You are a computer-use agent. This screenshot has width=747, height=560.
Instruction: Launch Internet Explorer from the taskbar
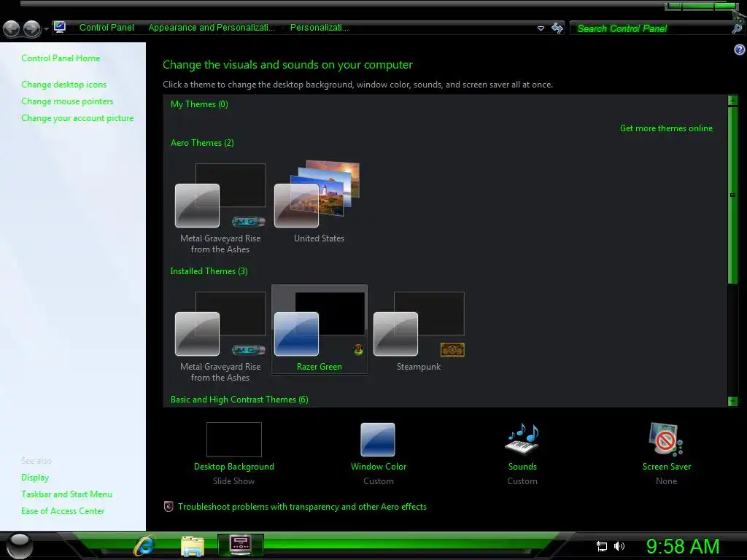[144, 545]
